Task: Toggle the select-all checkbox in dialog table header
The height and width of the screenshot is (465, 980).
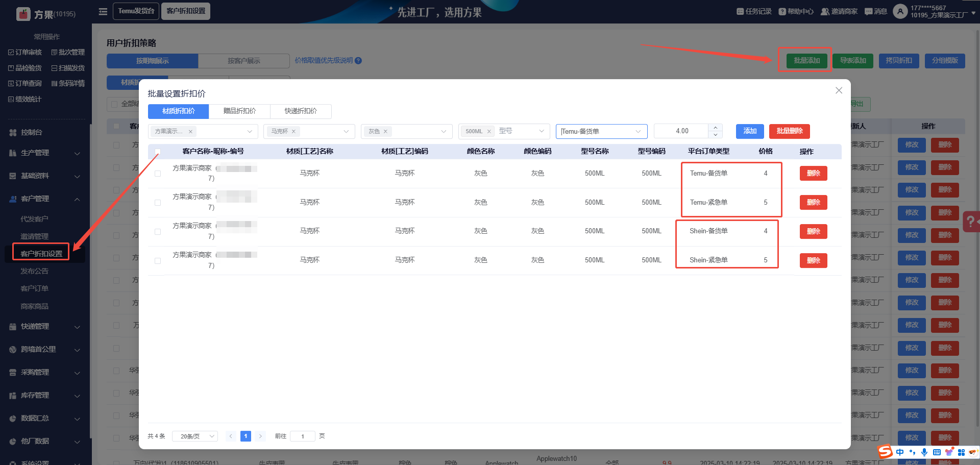Action: coord(158,152)
